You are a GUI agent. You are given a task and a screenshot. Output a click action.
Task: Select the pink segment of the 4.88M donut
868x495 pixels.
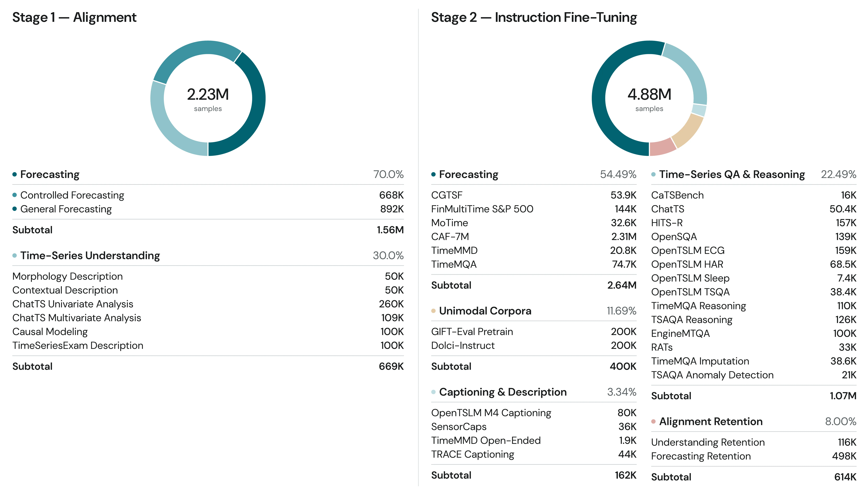click(x=662, y=148)
